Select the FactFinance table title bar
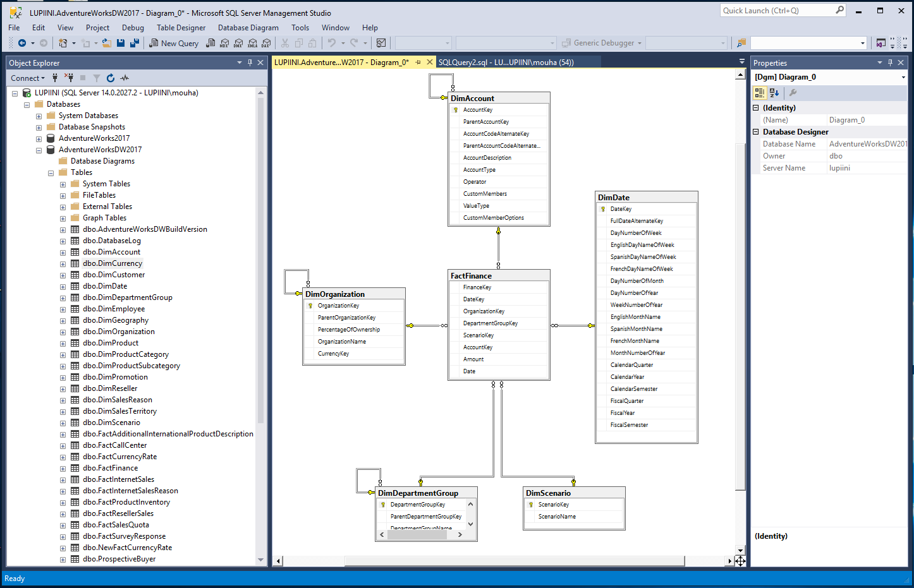Image resolution: width=914 pixels, height=588 pixels. pos(499,275)
